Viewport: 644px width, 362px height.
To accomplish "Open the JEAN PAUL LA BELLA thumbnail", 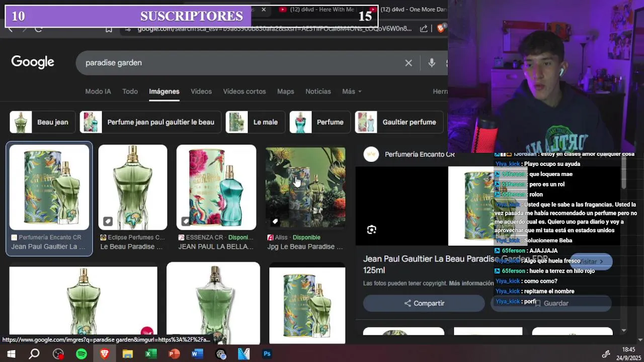I will (x=216, y=188).
